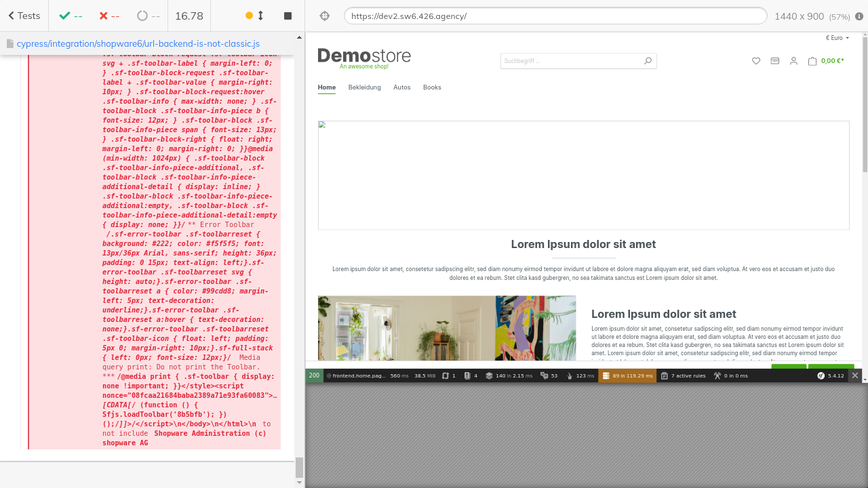
Task: Open the user account icon
Action: (793, 61)
